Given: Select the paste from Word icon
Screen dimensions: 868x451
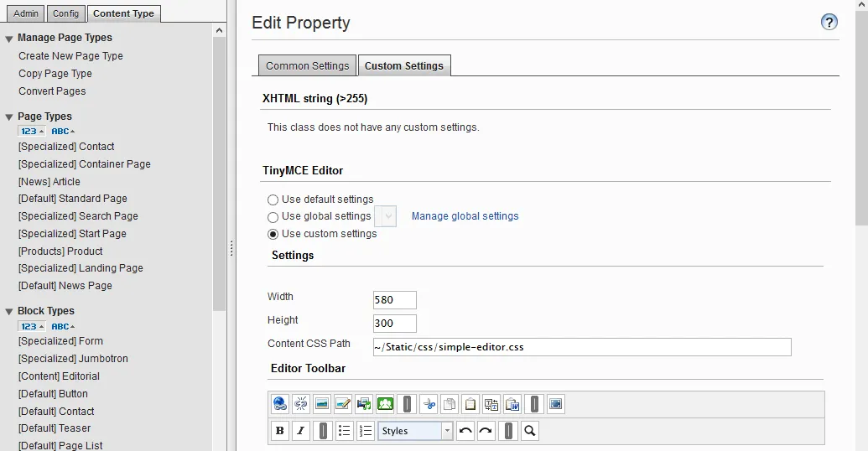Looking at the screenshot, I should pyautogui.click(x=512, y=404).
